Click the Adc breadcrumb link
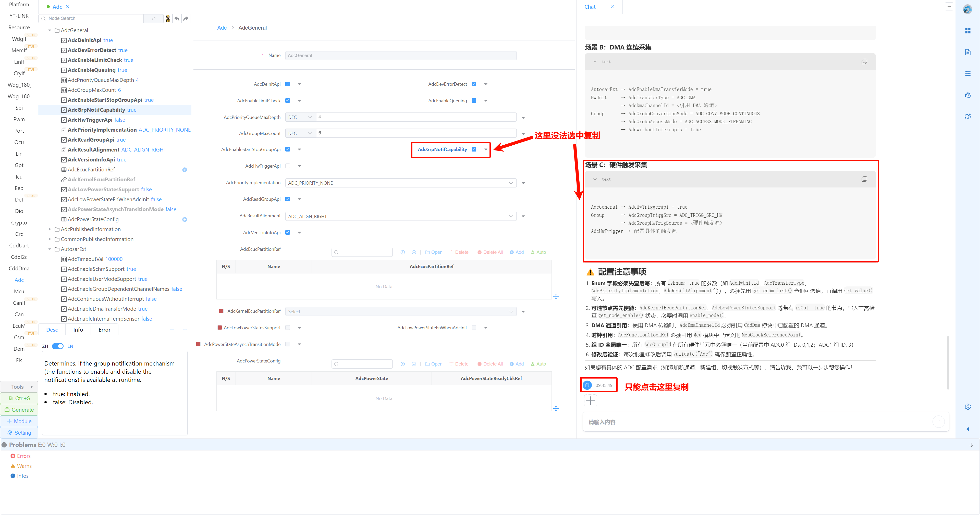 pyautogui.click(x=222, y=28)
